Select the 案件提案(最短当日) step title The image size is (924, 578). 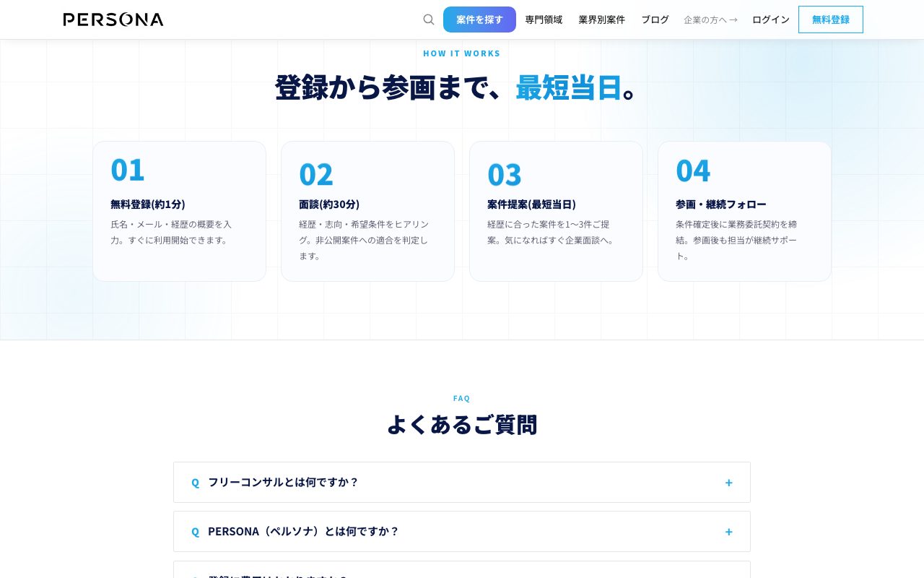point(531,204)
